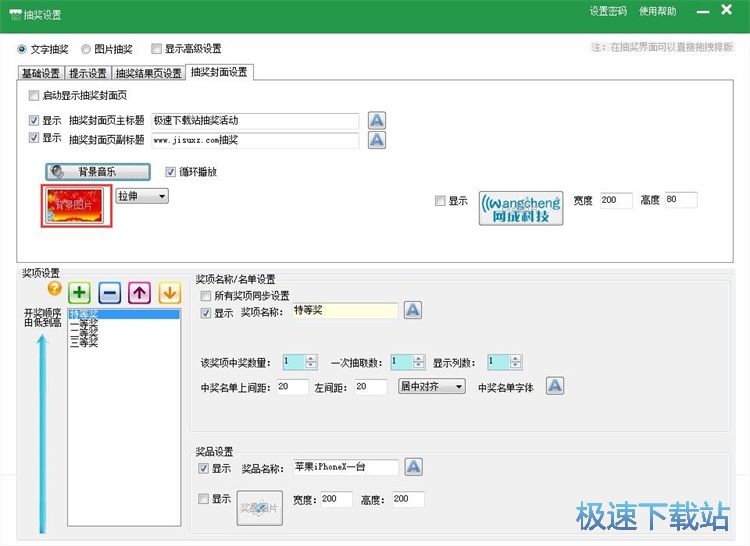Viewport: 750px width, 546px height.
Task: Enable 显示 checkbox beside the logo
Action: (x=440, y=200)
